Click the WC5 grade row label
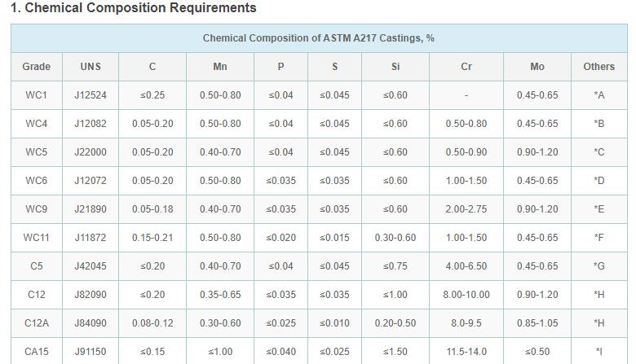Screen dimensions: 636x364 tap(37, 151)
